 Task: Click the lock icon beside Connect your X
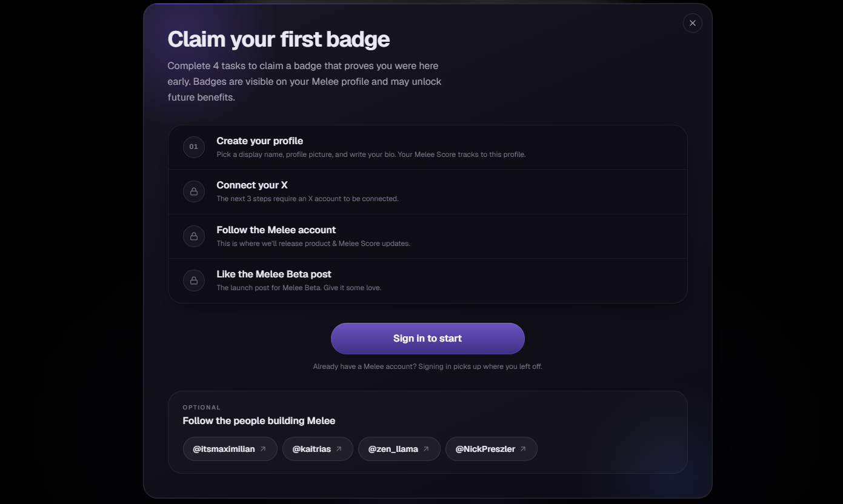(x=194, y=191)
